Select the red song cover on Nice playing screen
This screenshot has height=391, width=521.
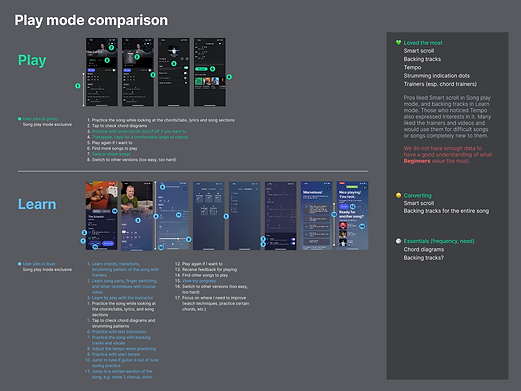343,225
